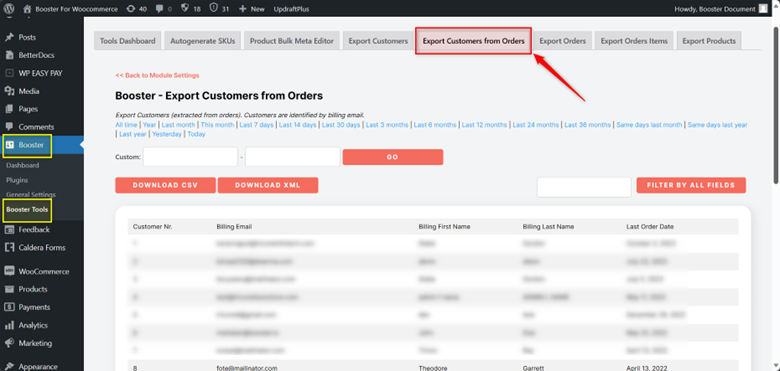Filter by All time range
Viewport: 780px width, 371px height.
[x=126, y=125]
